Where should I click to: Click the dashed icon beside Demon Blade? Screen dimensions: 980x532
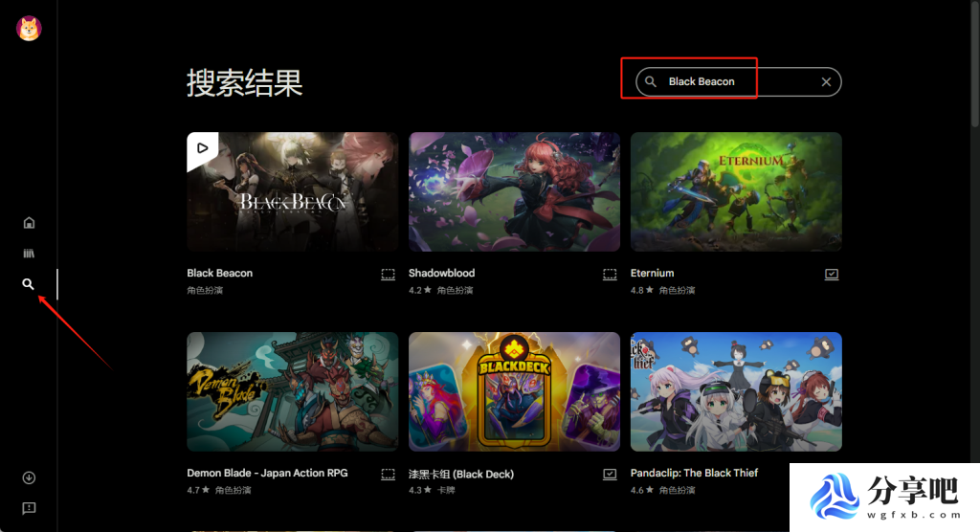[389, 475]
